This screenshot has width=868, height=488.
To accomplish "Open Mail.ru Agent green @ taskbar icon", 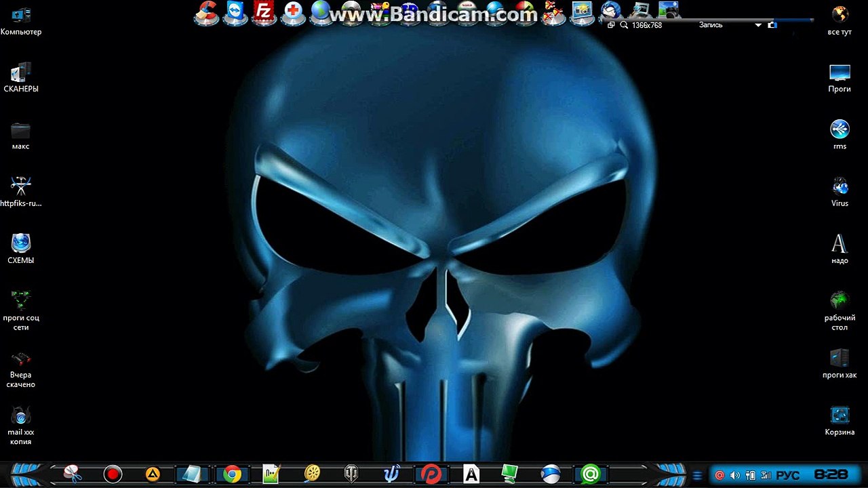I will [591, 474].
